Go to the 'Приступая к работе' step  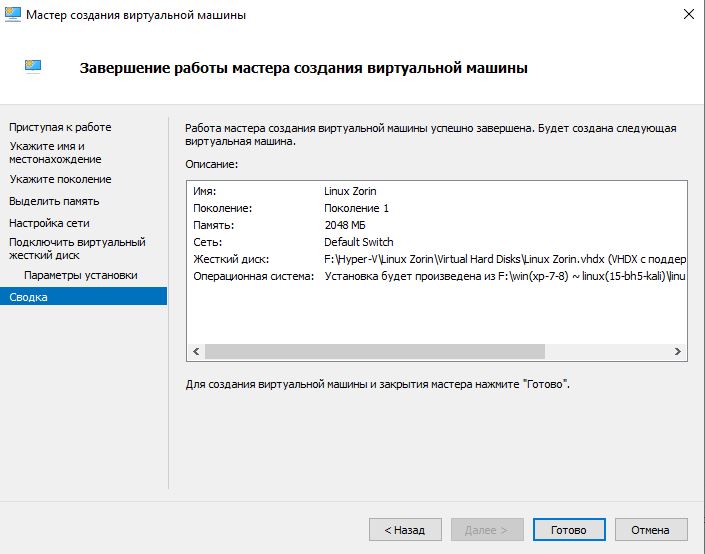point(60,127)
